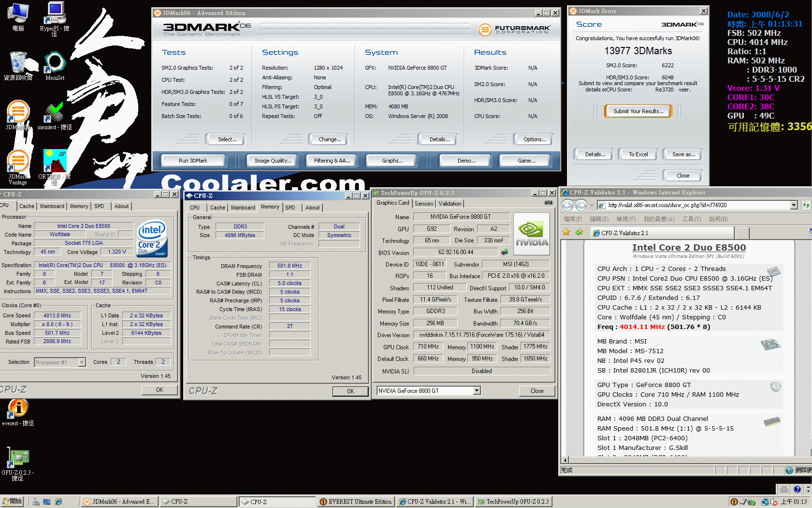The image size is (812, 508).
Task: Open the 我的最愛(A) menu in Internet Explorer
Action: [x=659, y=219]
